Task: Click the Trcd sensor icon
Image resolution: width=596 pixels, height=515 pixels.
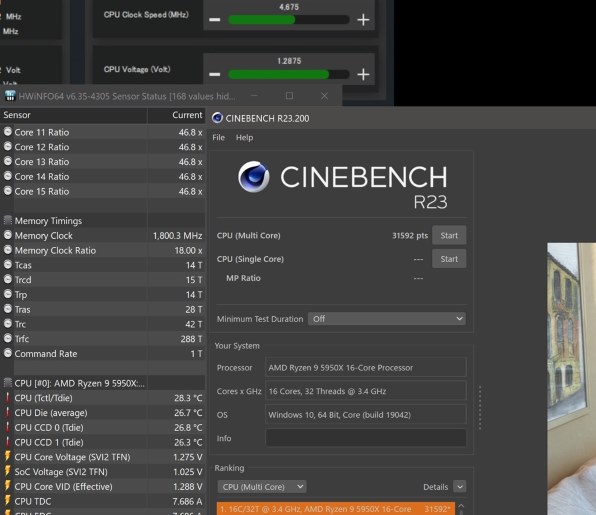Action: [x=8, y=279]
